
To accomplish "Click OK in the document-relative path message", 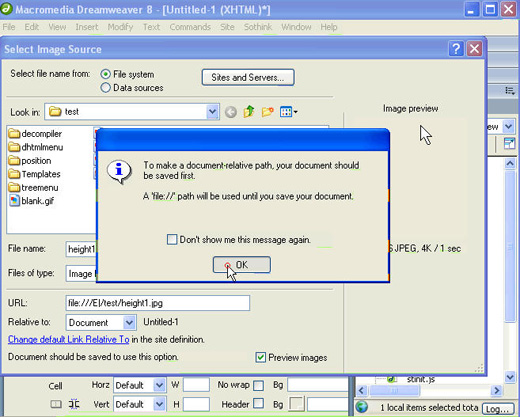I will (x=242, y=265).
